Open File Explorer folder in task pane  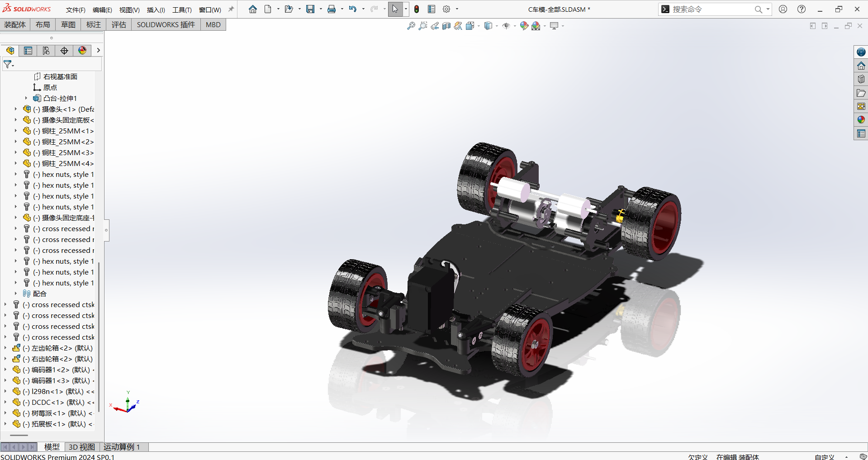click(861, 93)
